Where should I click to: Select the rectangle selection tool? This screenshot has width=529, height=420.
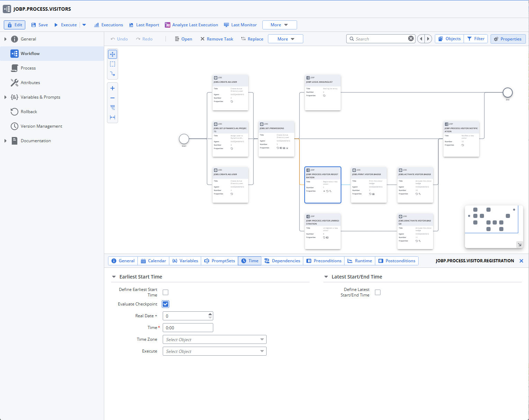point(113,64)
